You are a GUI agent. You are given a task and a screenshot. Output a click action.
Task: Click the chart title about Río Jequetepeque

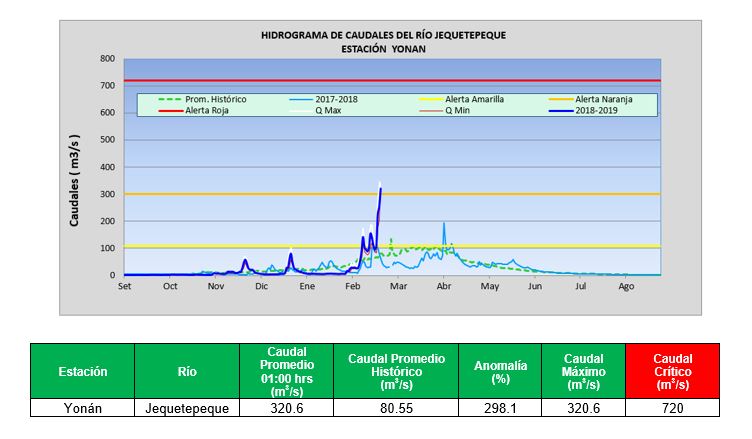[x=383, y=34]
